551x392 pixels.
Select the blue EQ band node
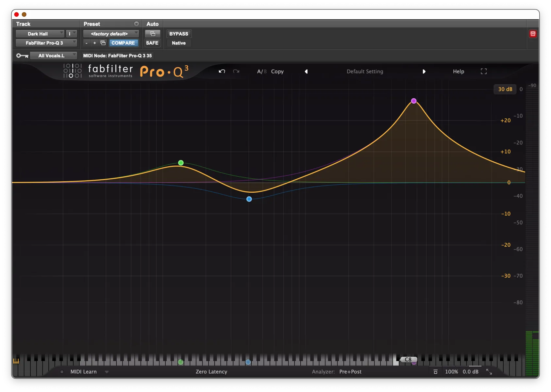pos(249,199)
